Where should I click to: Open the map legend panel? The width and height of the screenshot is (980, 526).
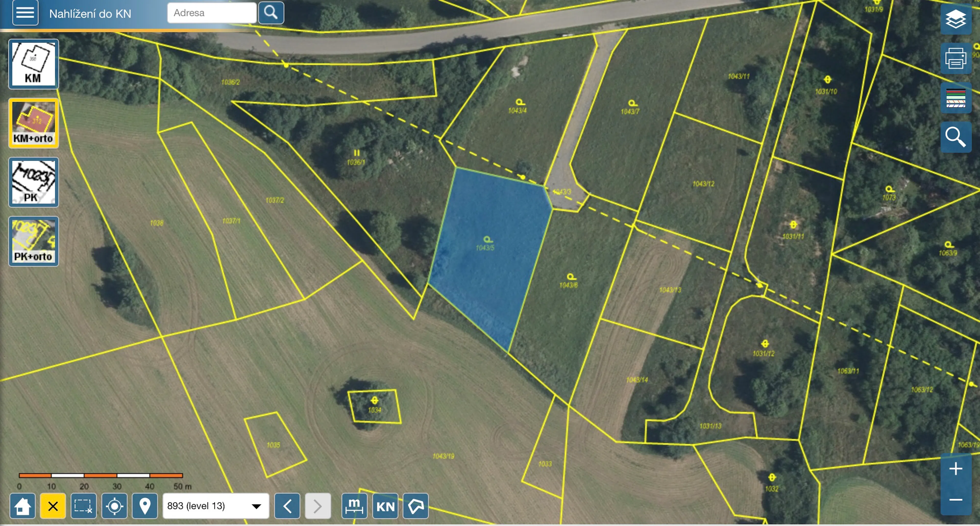coord(955,98)
